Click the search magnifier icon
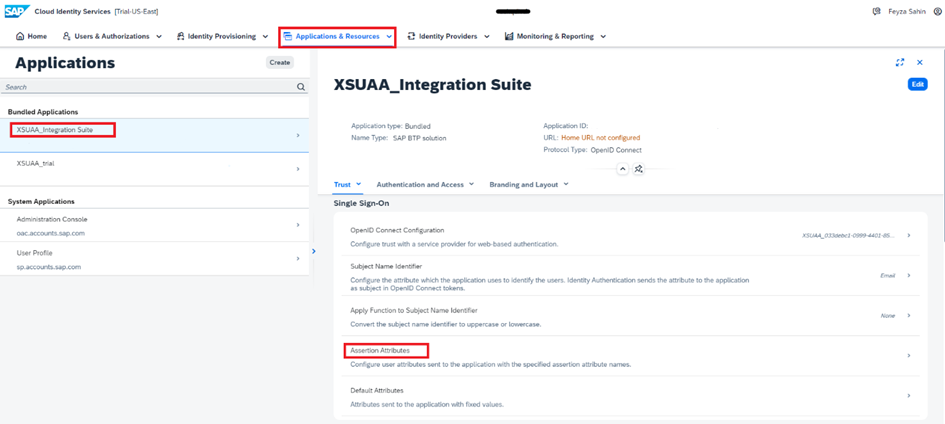 click(x=301, y=87)
